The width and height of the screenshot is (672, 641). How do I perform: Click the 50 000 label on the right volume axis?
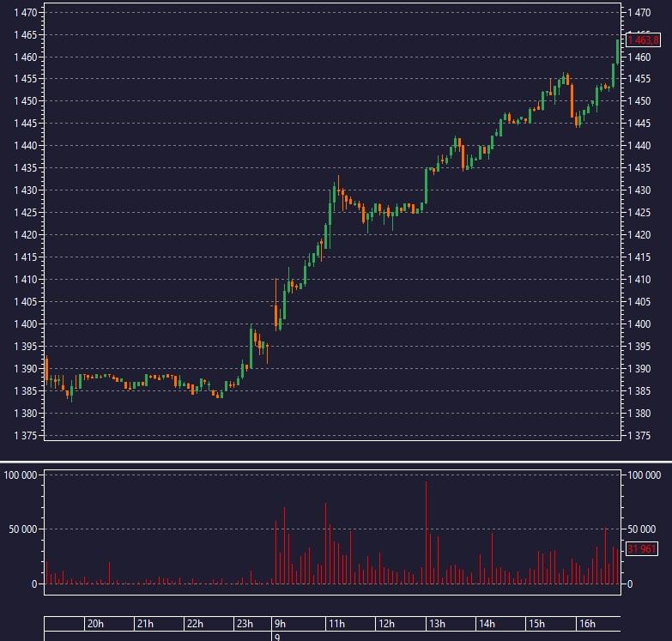coord(642,529)
